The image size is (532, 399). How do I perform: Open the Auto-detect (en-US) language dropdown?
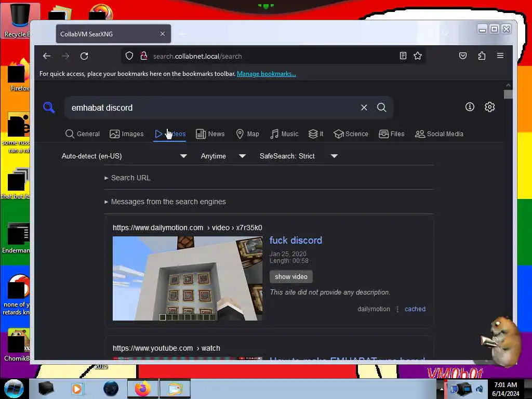point(124,156)
